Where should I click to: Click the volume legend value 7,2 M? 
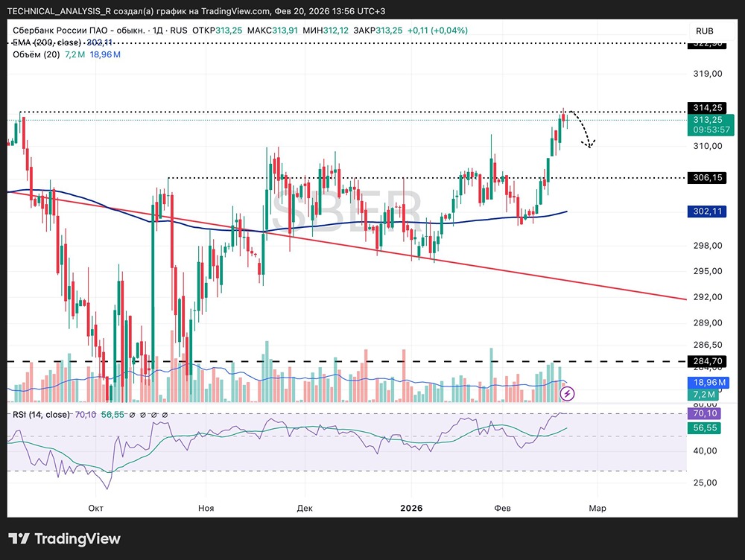pos(74,54)
